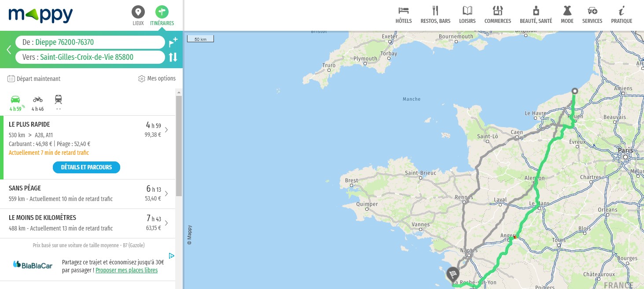Collapse the route panel with back arrow
Image resolution: width=644 pixels, height=289 pixels.
click(8, 50)
